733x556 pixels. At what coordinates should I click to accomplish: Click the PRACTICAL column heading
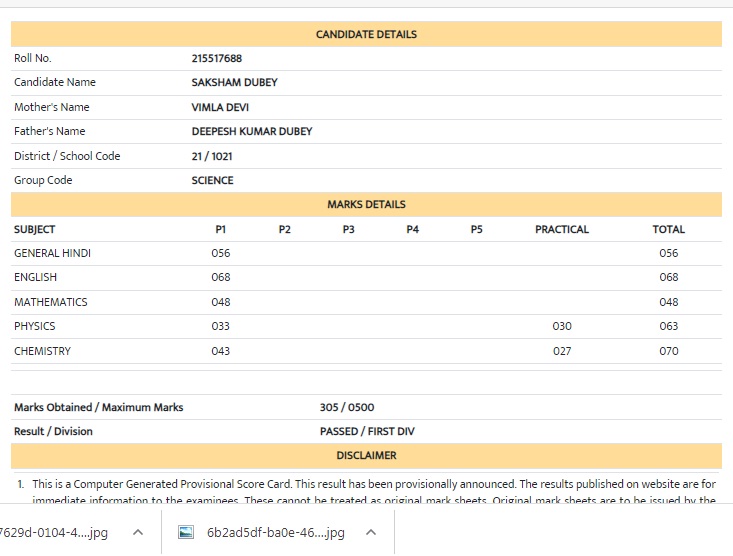point(562,230)
